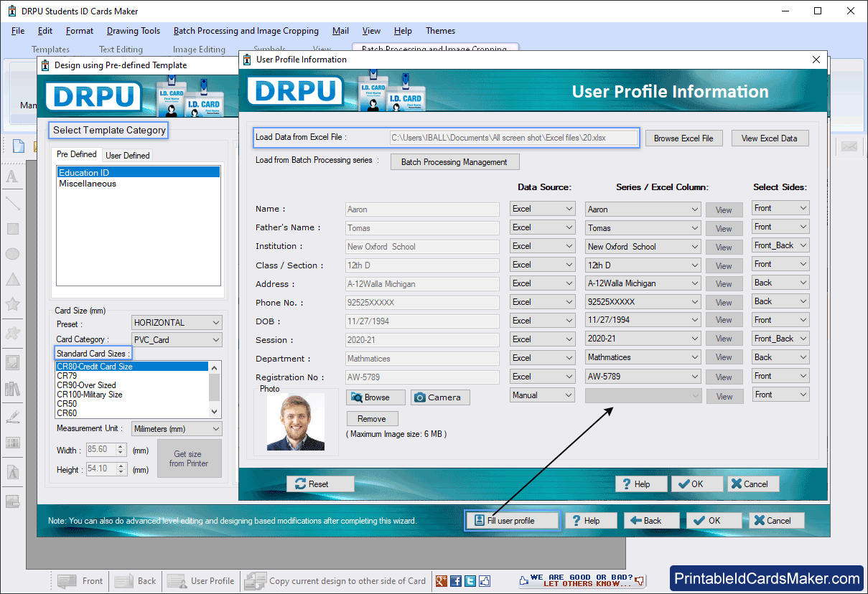Click the Google Plus share icon

[x=442, y=581]
